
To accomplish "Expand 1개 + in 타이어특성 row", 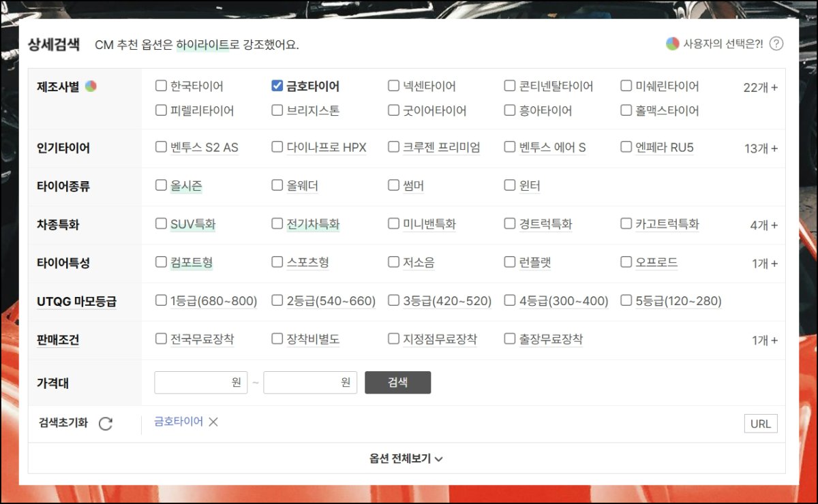I will pos(765,264).
